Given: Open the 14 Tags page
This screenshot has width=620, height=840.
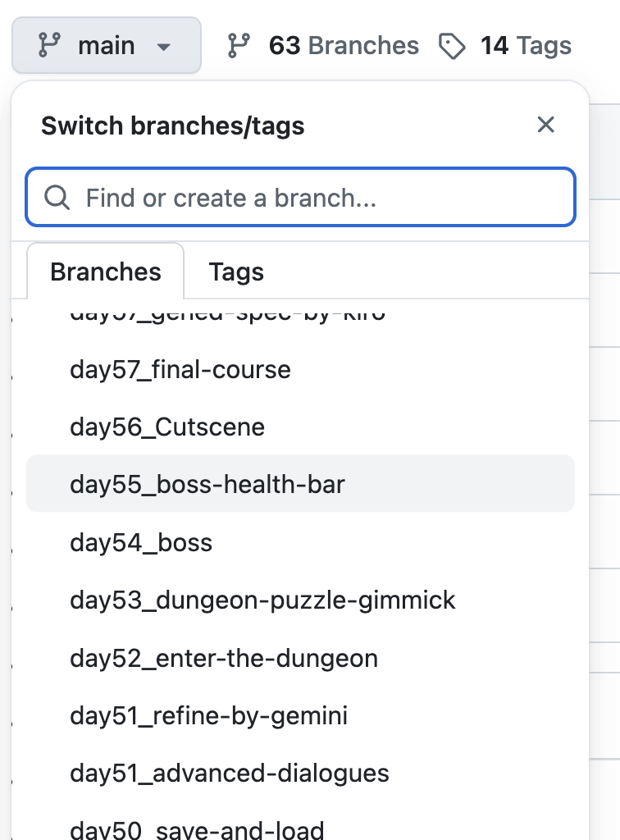Looking at the screenshot, I should [526, 46].
